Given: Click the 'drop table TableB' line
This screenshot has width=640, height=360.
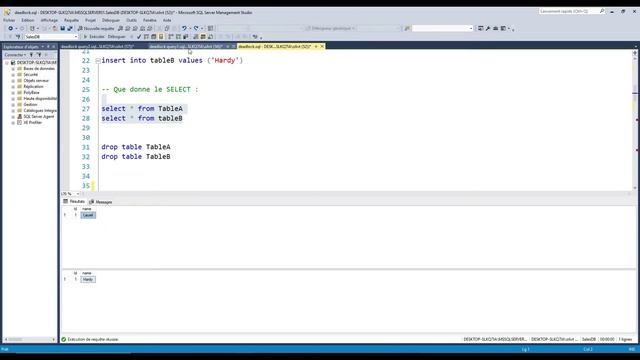Looking at the screenshot, I should pyautogui.click(x=136, y=157).
